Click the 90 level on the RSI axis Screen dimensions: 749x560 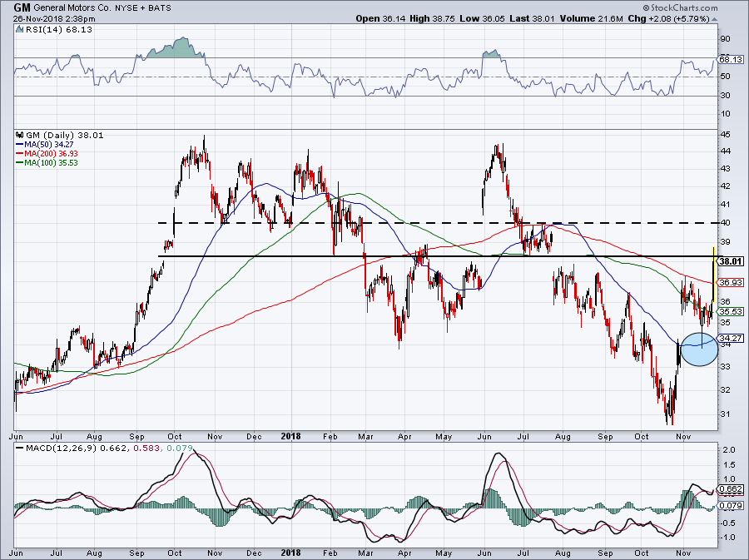point(725,39)
